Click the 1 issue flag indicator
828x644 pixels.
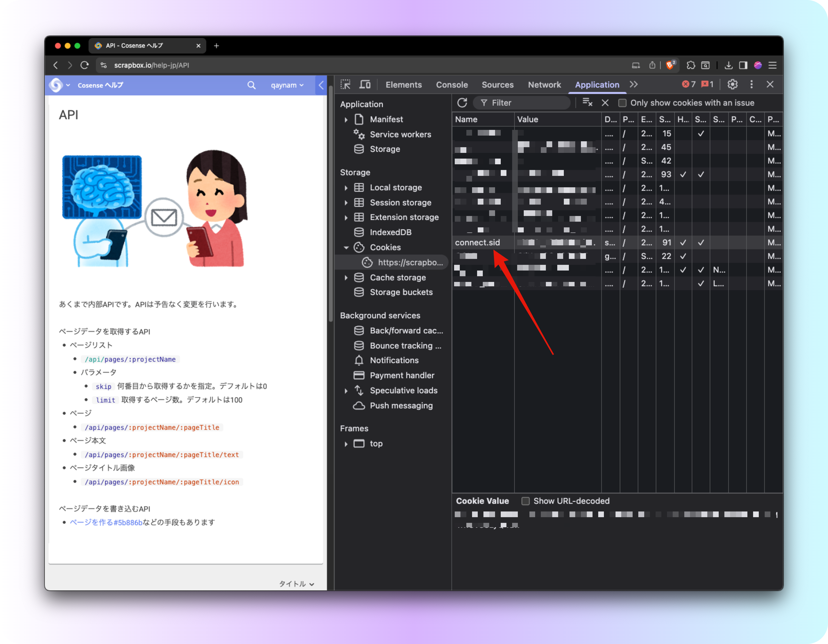[708, 84]
